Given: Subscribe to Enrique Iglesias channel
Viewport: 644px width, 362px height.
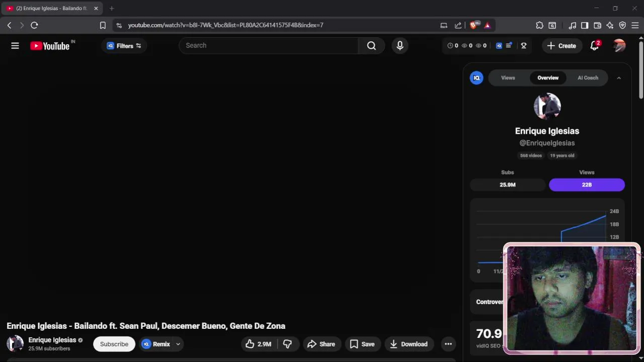Looking at the screenshot, I should (x=114, y=344).
